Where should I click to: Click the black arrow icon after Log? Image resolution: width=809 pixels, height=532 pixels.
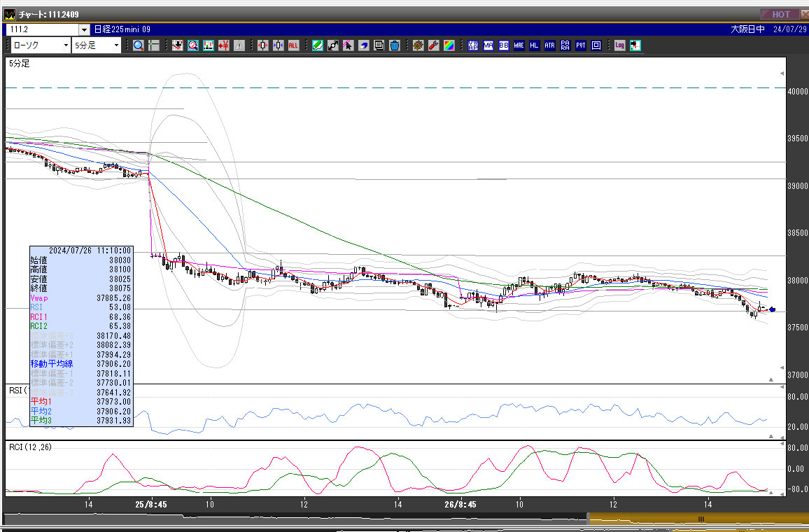coord(635,45)
